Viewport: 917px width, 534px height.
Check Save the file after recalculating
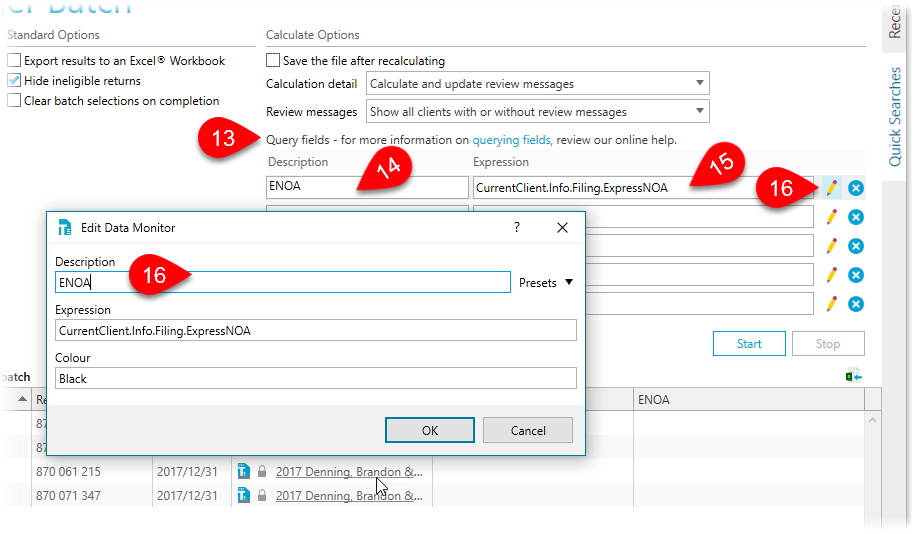click(x=273, y=60)
